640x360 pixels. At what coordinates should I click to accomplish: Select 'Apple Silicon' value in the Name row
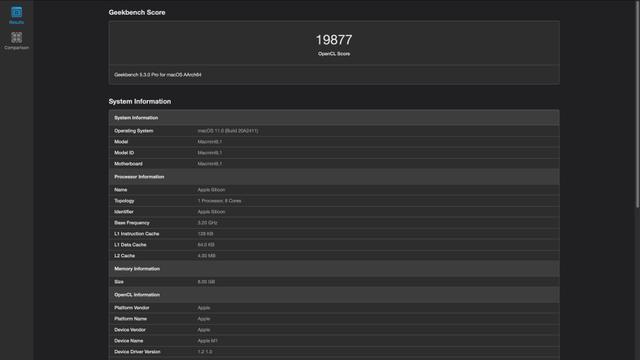(x=211, y=190)
